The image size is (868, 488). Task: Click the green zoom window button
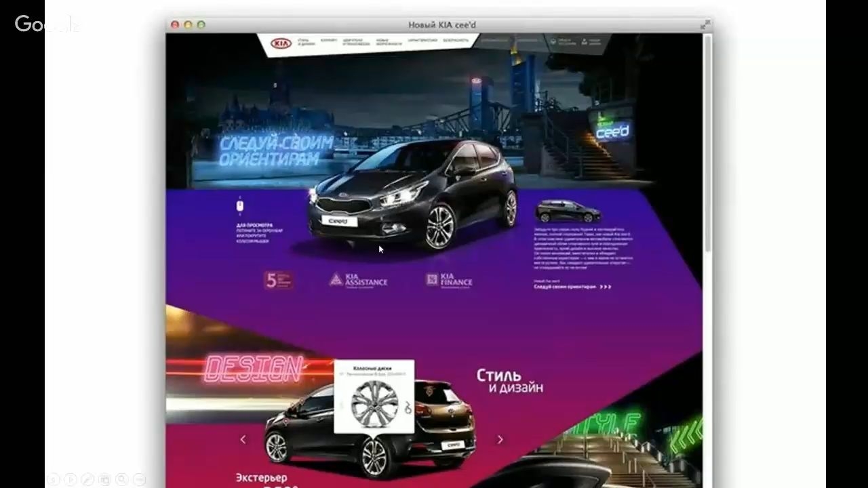[201, 25]
